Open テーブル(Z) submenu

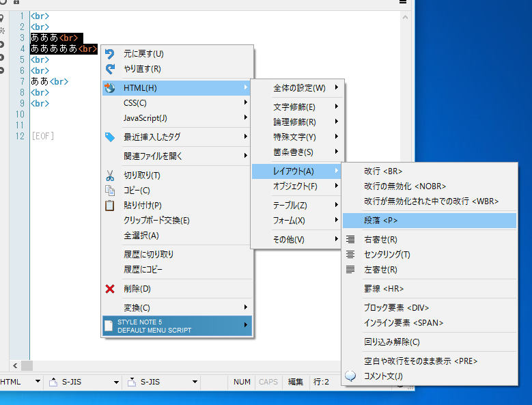pyautogui.click(x=297, y=205)
